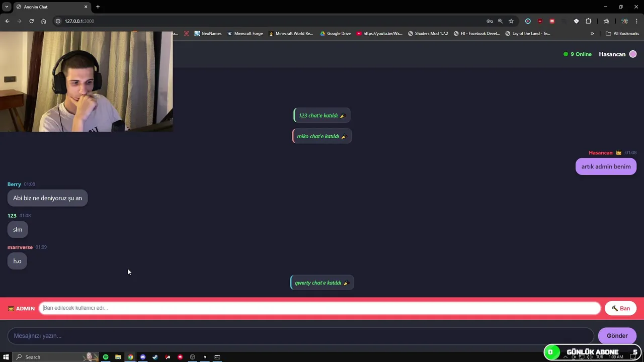Click the "slm" message bubble
The width and height of the screenshot is (644, 362).
(18, 230)
